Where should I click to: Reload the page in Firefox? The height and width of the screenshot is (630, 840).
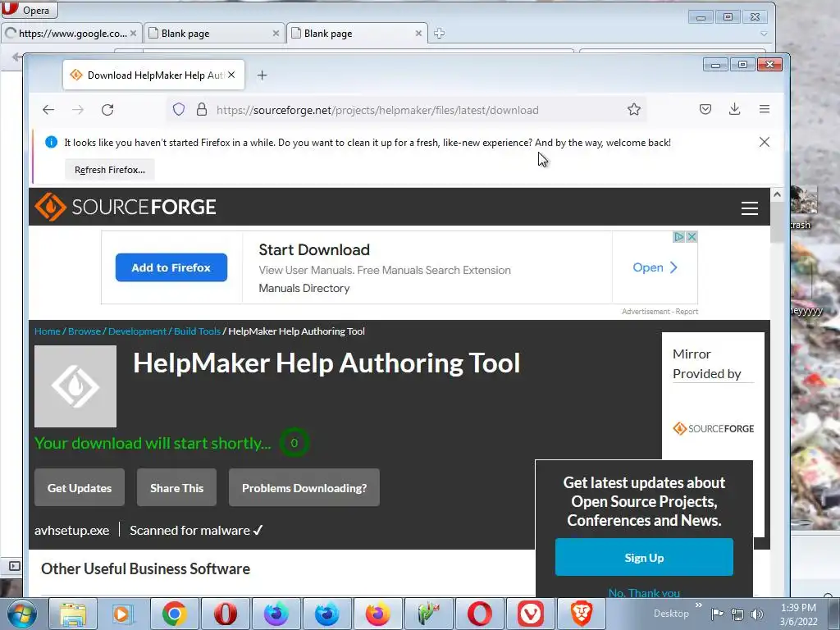tap(107, 110)
